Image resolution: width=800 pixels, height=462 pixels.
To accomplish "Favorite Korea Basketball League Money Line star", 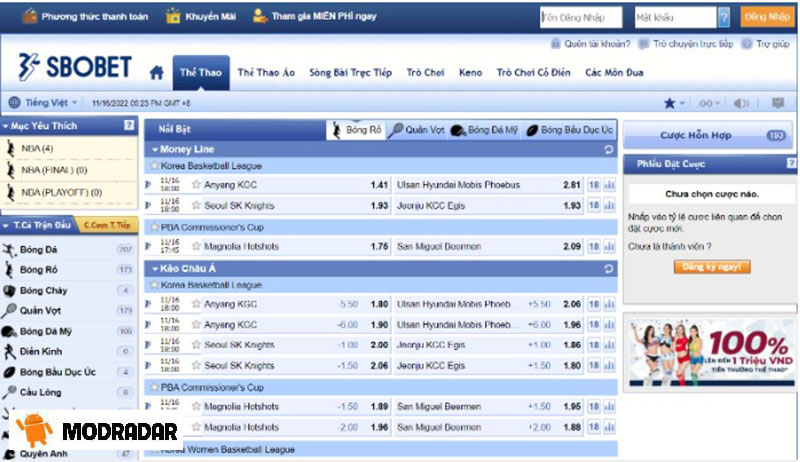I will pos(155,166).
